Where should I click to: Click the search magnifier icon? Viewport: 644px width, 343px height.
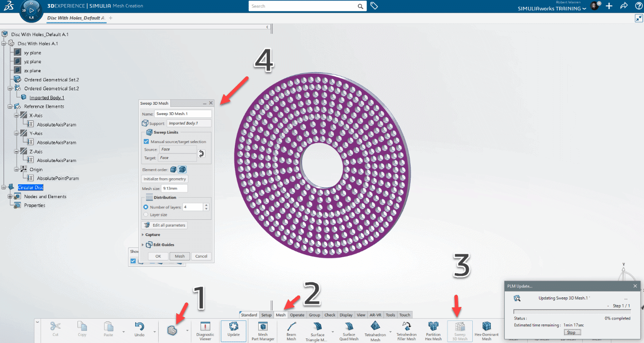(x=361, y=6)
